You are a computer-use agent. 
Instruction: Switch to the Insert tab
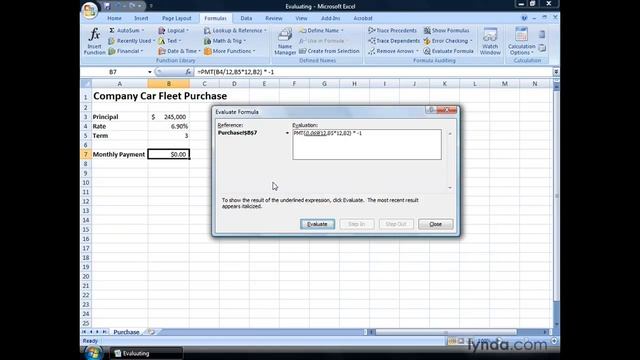click(141, 18)
